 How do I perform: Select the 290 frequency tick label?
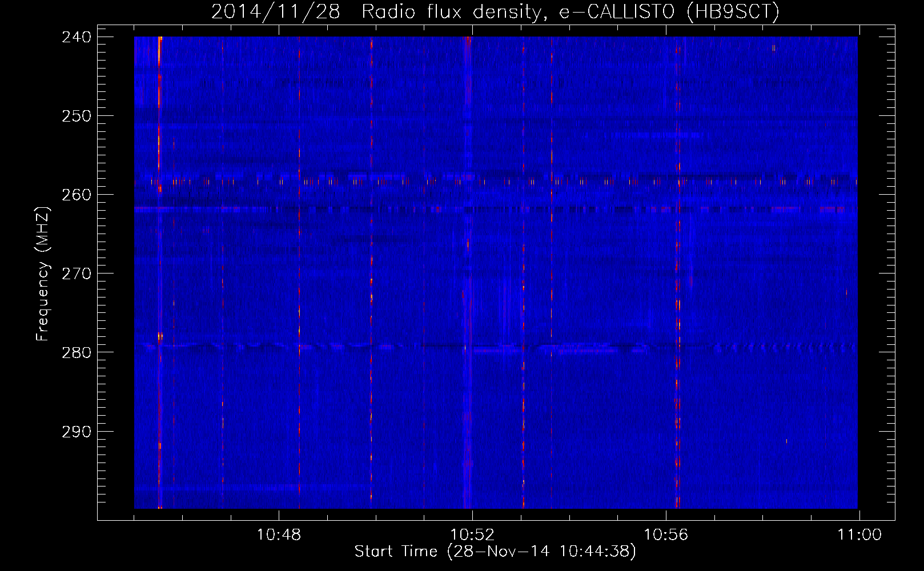coord(77,432)
